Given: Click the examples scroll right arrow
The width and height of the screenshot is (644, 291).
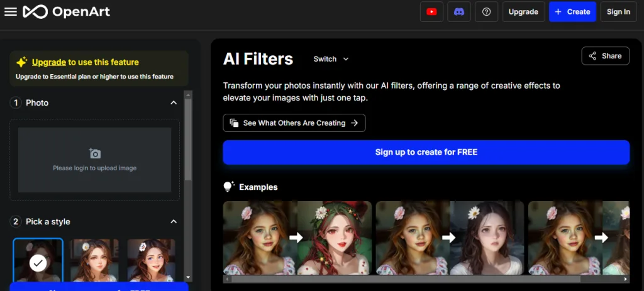Looking at the screenshot, I should click(x=626, y=279).
